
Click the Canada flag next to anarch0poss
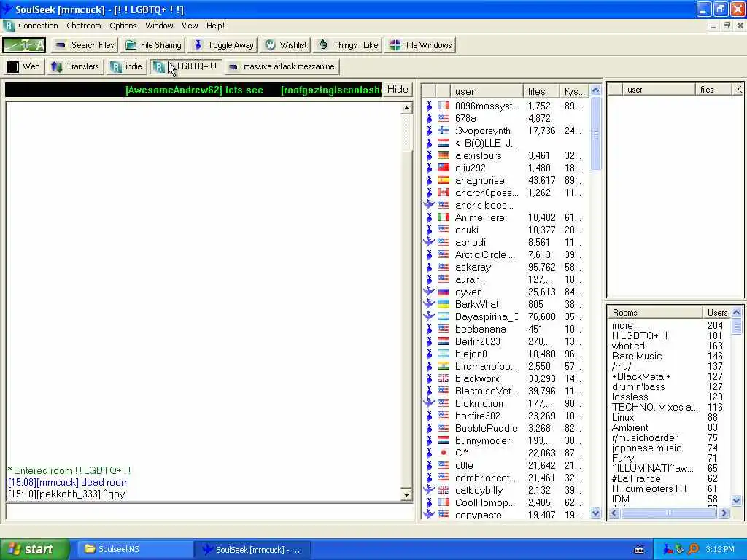point(444,192)
